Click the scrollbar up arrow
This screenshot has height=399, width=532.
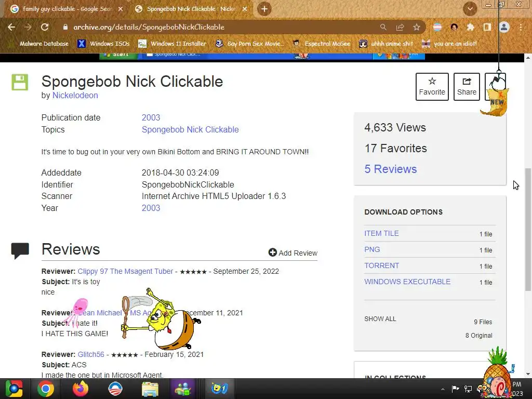coord(528,58)
